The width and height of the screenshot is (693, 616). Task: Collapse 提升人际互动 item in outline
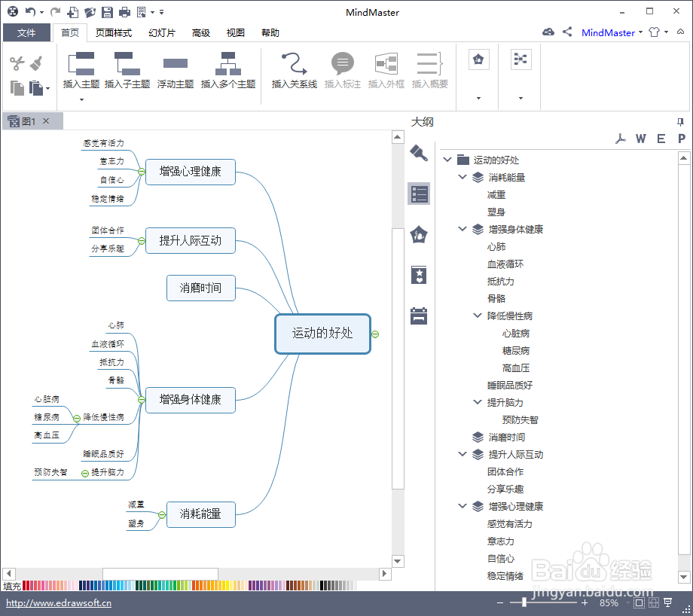(x=463, y=454)
